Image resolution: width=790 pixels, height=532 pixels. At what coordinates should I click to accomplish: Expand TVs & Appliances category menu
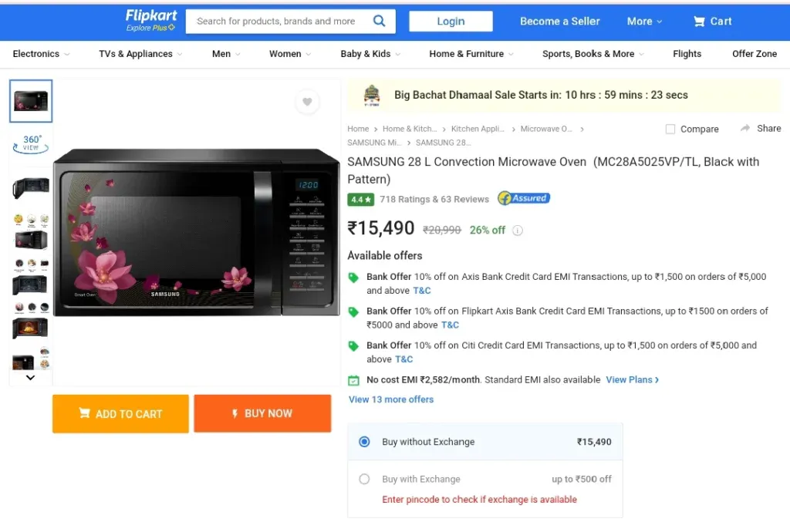[140, 54]
